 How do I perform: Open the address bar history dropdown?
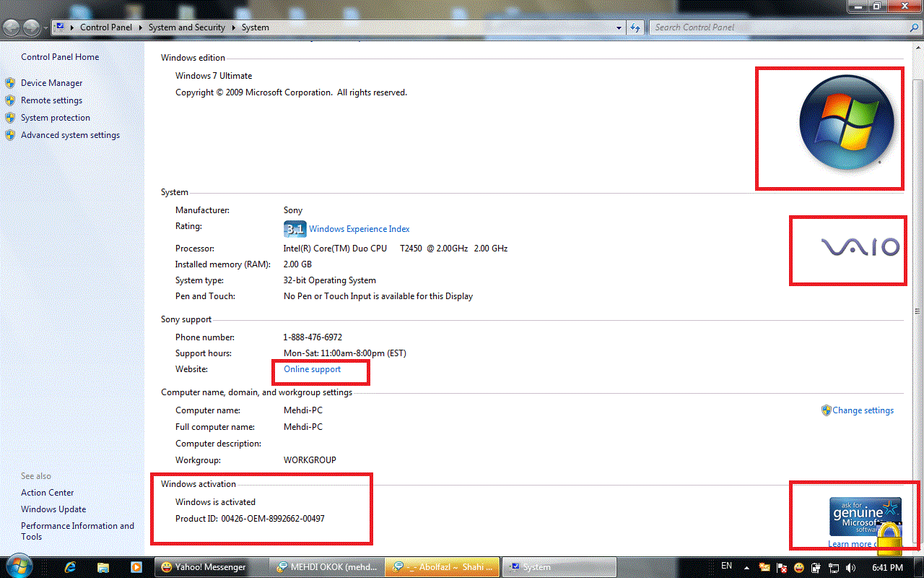pos(619,27)
